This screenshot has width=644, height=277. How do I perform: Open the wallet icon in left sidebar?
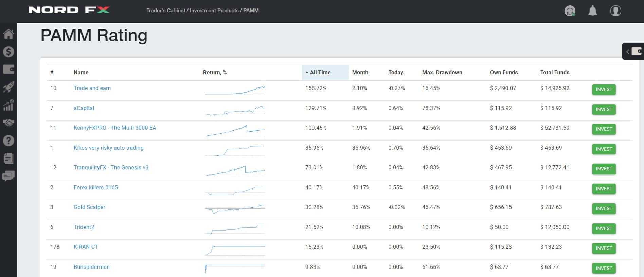tap(8, 69)
